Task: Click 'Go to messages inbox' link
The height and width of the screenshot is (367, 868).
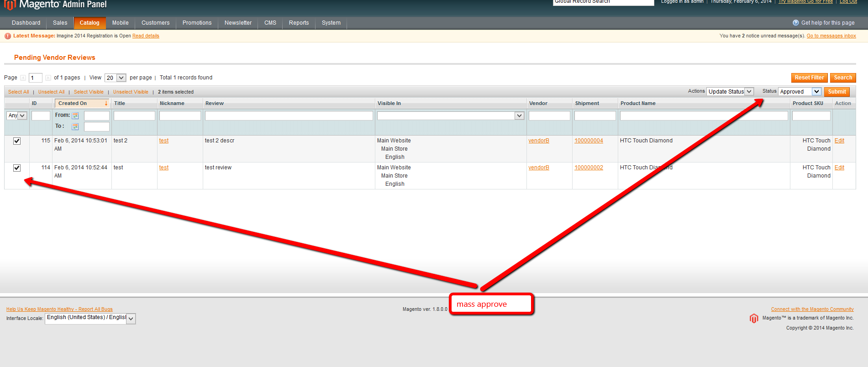Action: pos(831,36)
